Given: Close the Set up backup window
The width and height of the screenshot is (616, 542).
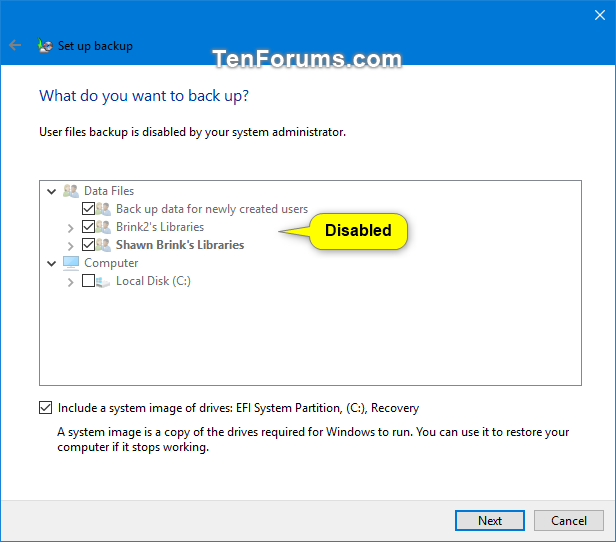Looking at the screenshot, I should coord(600,15).
